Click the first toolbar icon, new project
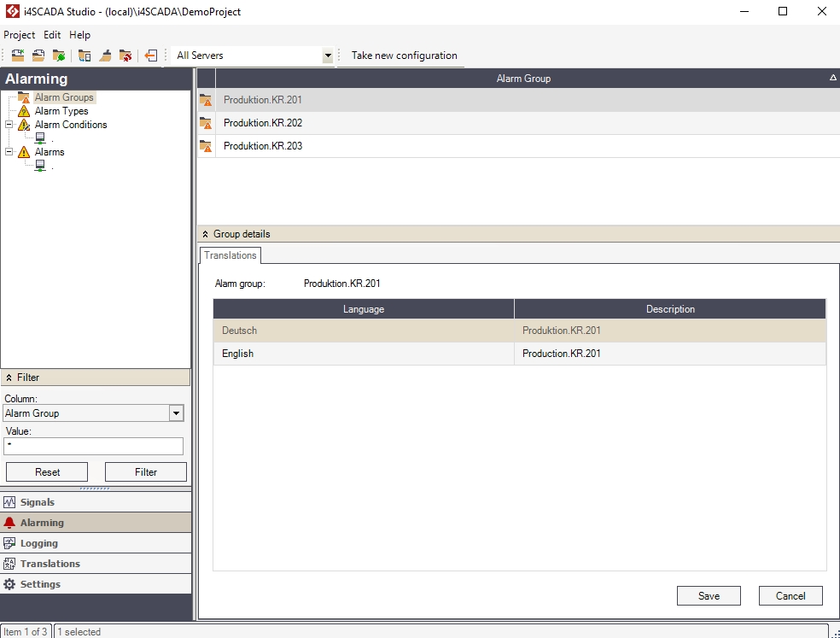The height and width of the screenshot is (638, 840). coord(17,56)
